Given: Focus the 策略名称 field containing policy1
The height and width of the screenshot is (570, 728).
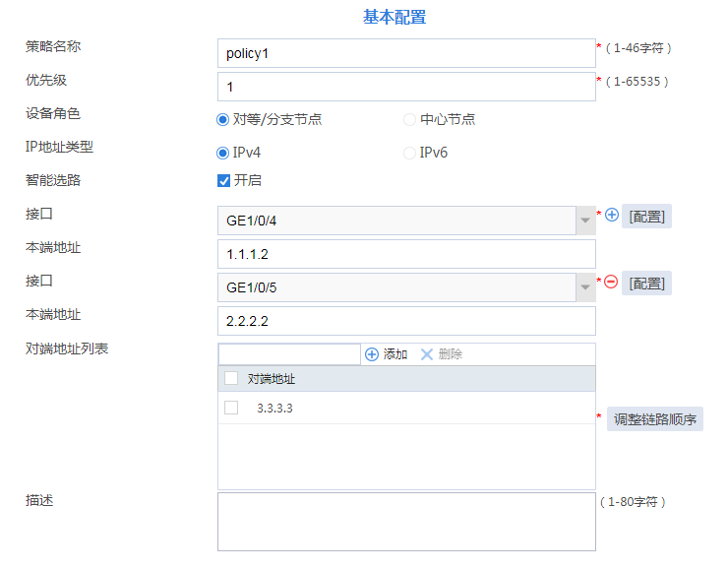Looking at the screenshot, I should tap(405, 53).
